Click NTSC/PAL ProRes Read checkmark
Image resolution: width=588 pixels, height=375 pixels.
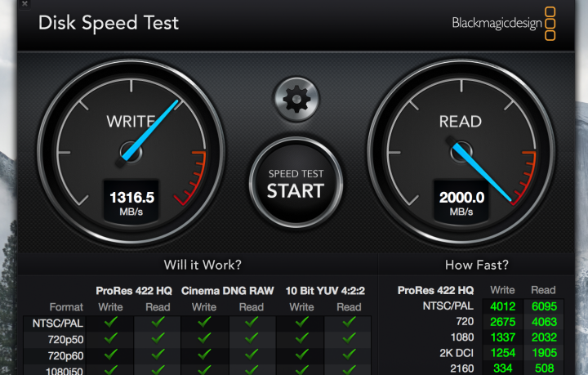[x=158, y=322]
